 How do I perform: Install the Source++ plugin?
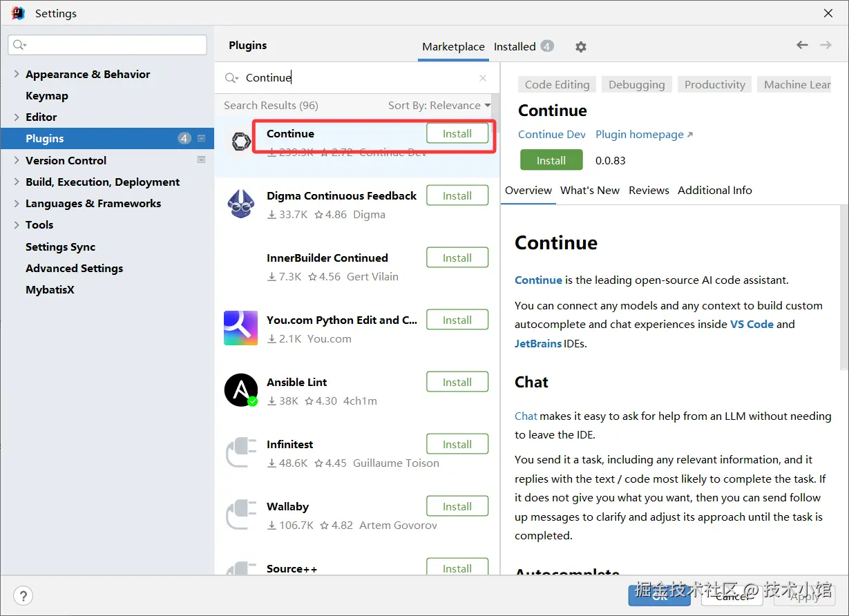coord(457,568)
